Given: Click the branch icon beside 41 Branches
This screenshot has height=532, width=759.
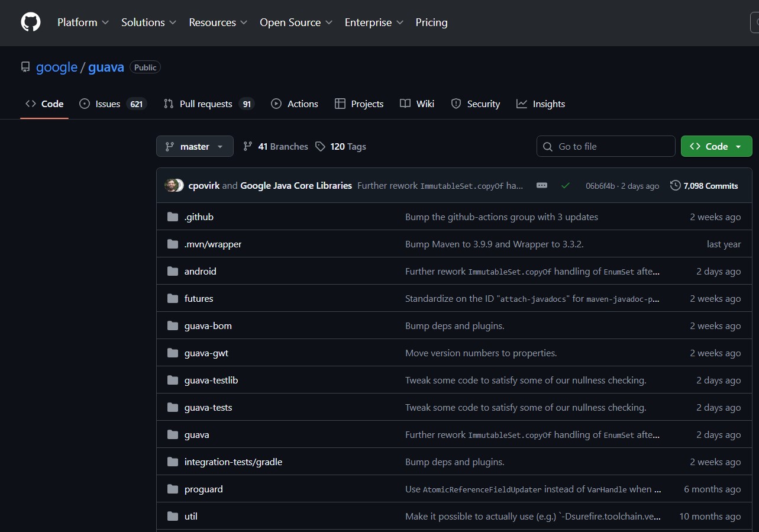Looking at the screenshot, I should 248,147.
